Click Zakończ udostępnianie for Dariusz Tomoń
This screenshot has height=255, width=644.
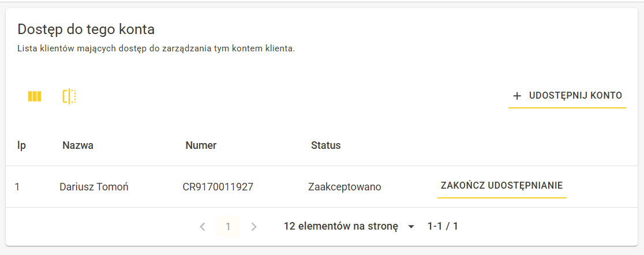pyautogui.click(x=501, y=186)
